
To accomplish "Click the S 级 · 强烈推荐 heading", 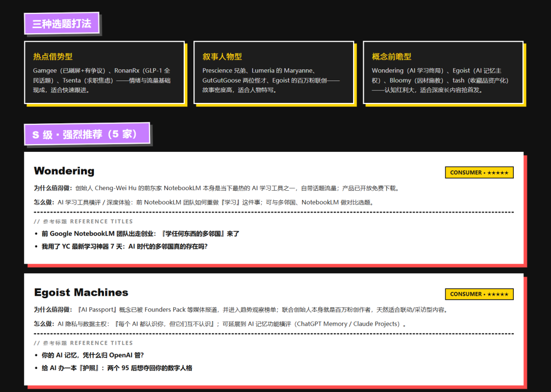I will [x=87, y=134].
